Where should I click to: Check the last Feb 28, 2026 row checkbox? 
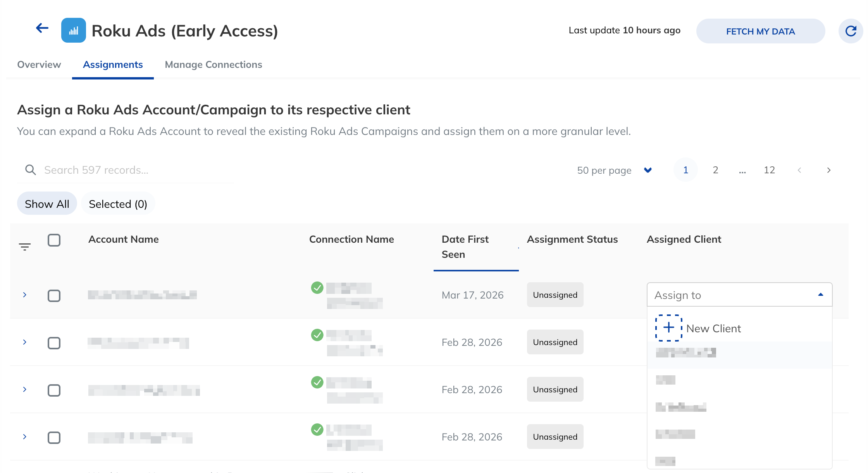coord(54,438)
